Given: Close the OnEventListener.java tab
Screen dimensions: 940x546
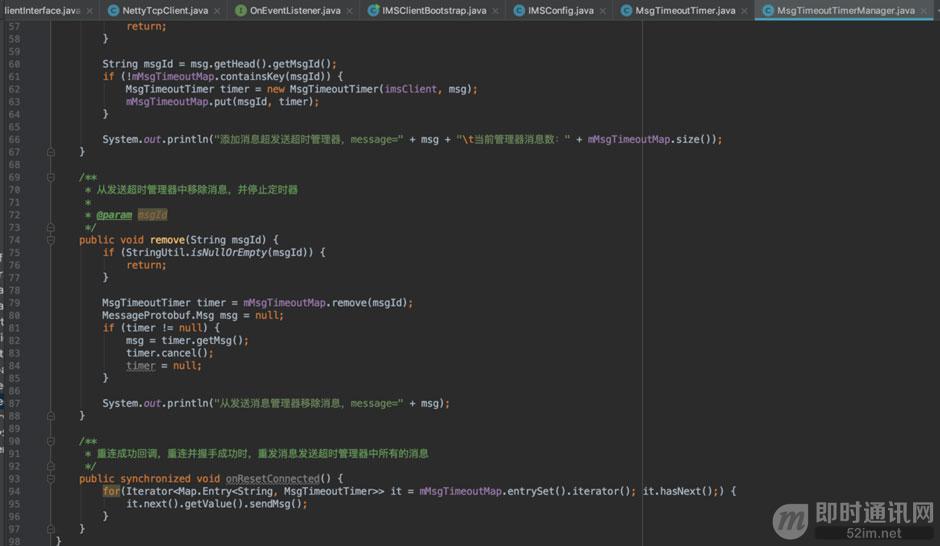Looking at the screenshot, I should (x=350, y=11).
